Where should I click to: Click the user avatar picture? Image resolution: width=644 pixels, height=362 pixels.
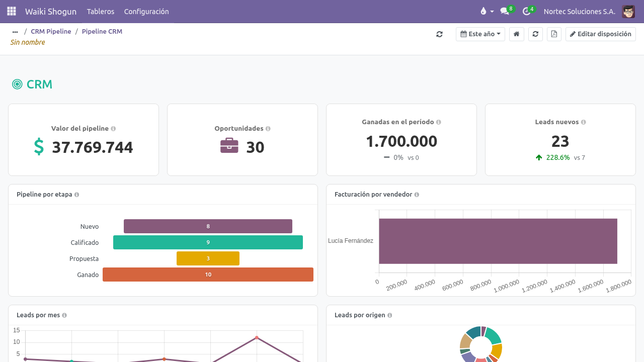click(628, 11)
